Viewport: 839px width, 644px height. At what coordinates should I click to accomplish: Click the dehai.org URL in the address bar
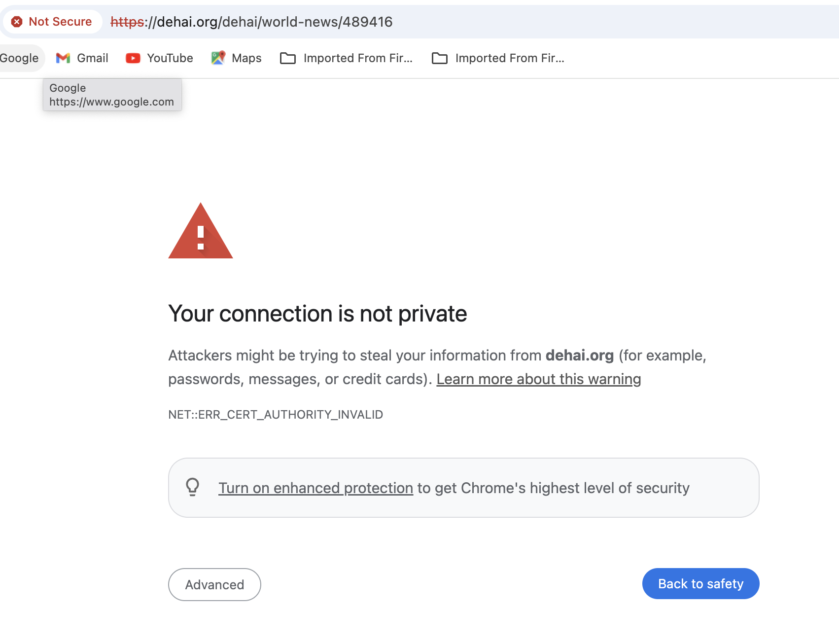click(251, 22)
